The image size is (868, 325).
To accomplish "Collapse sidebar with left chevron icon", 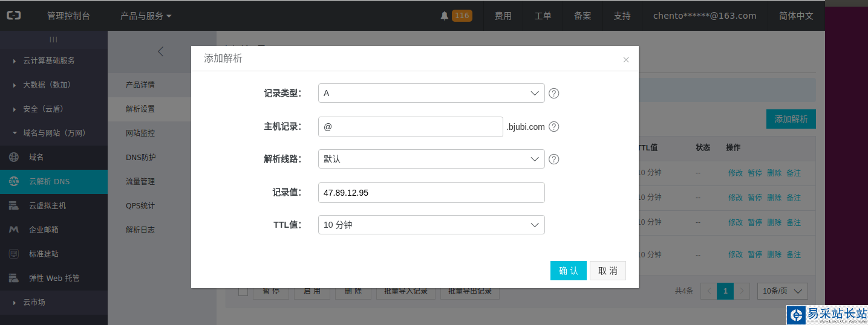I will [160, 51].
